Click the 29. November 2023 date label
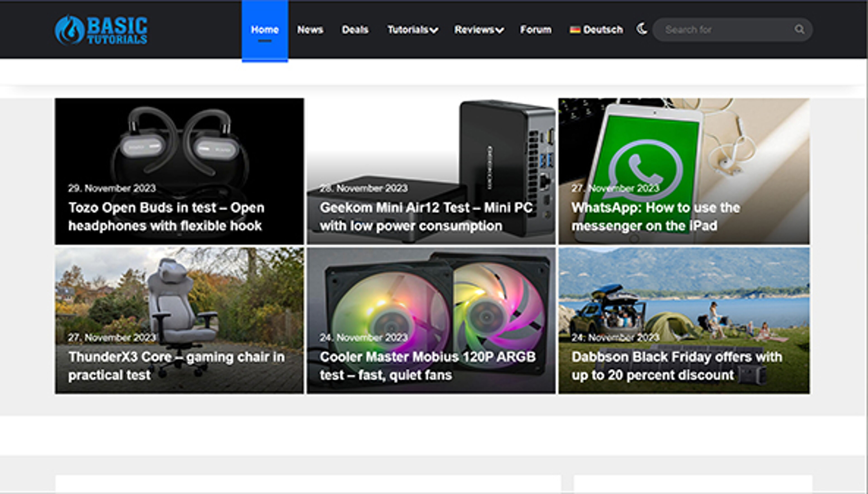 coord(112,188)
